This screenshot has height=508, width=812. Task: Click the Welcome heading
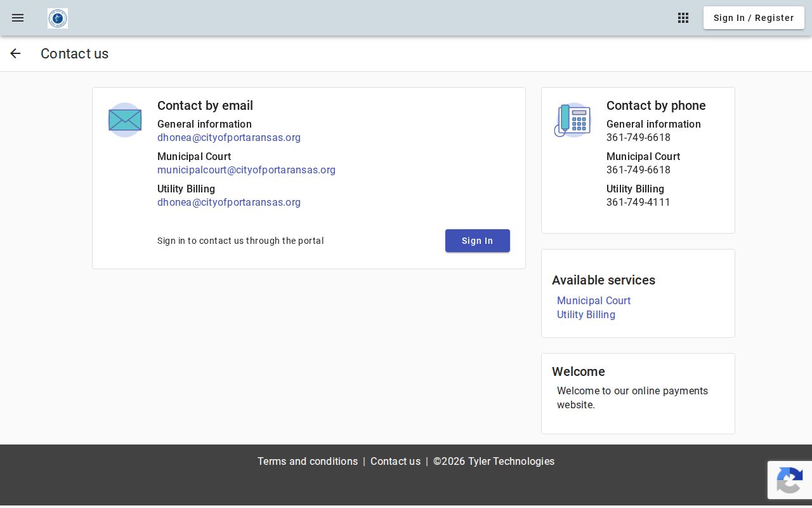point(579,371)
